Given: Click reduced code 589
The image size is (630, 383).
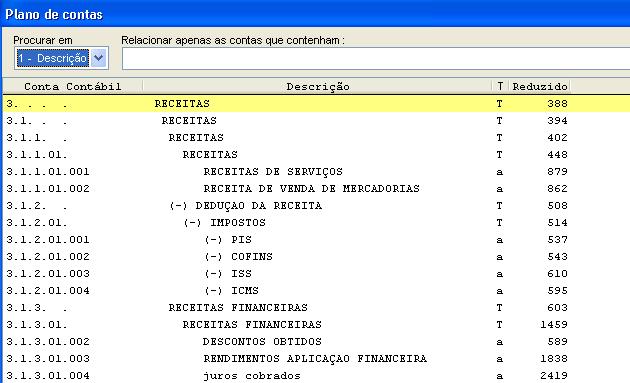Looking at the screenshot, I should (x=557, y=342).
